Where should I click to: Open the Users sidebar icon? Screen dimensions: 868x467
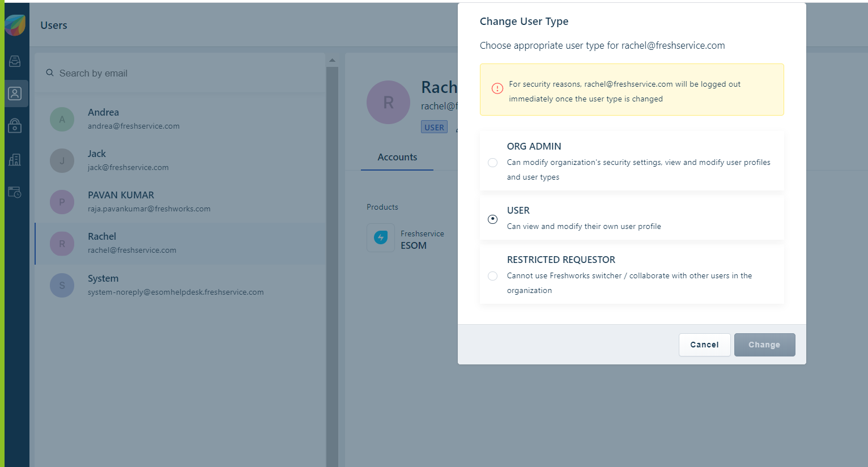click(15, 94)
